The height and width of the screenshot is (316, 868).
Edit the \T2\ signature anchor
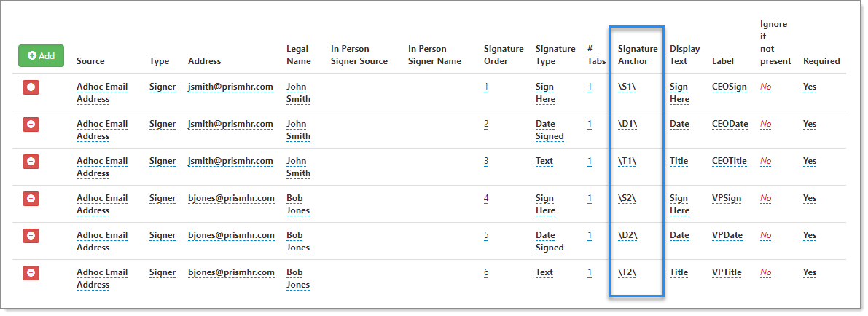coord(627,272)
